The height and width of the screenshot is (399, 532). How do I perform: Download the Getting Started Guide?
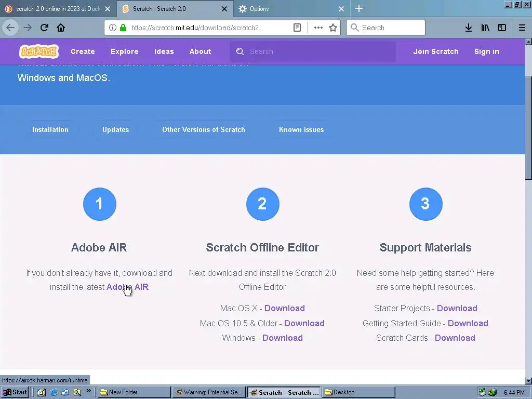(468, 323)
